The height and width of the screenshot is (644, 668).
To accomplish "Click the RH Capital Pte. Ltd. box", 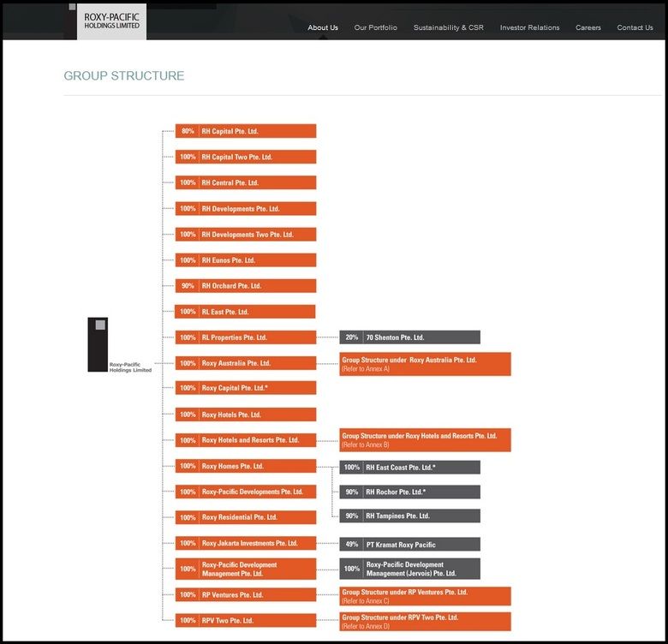I will (x=246, y=131).
